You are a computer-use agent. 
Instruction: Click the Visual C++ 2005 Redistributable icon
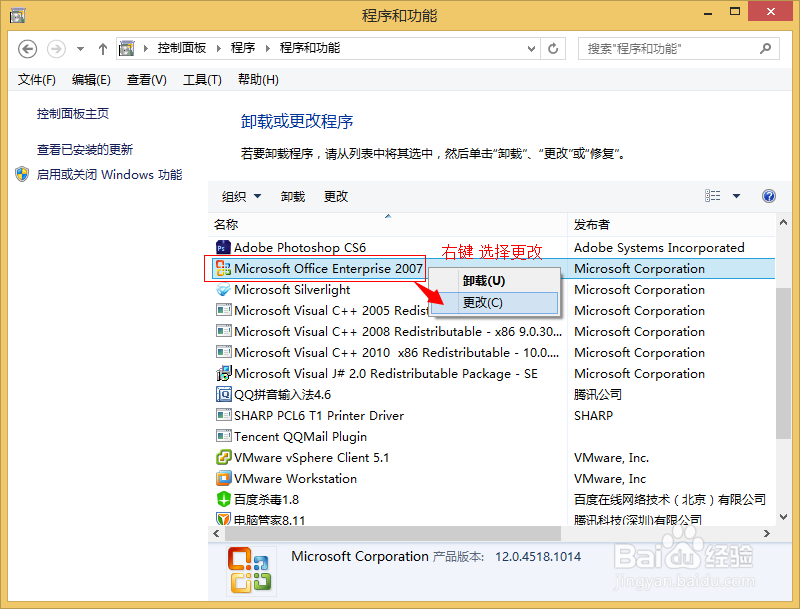(x=223, y=310)
